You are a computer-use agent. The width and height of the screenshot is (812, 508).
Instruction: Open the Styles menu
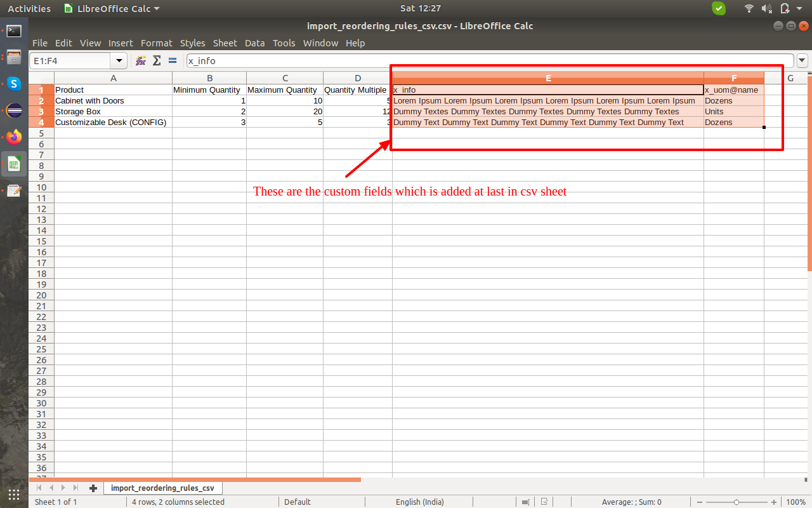(x=192, y=43)
